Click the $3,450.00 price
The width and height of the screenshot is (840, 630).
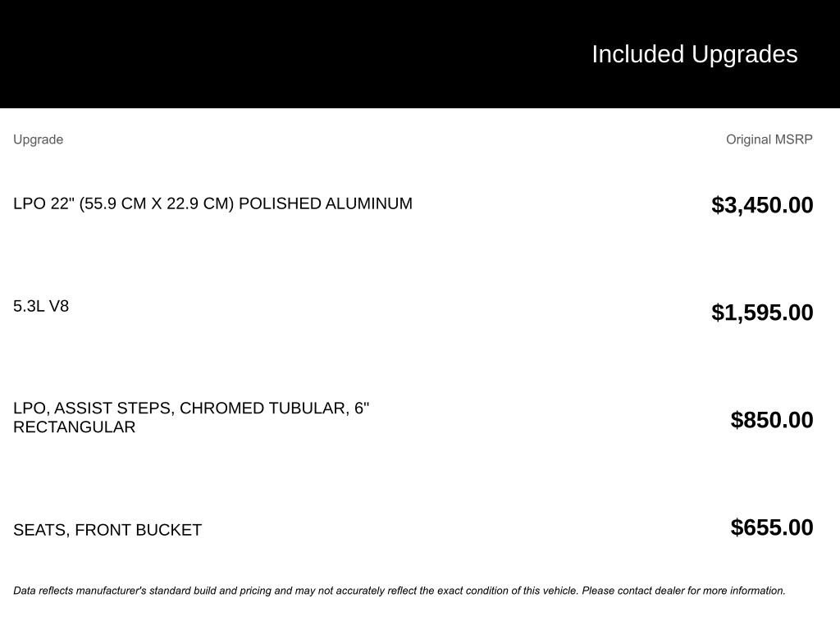[x=762, y=205]
